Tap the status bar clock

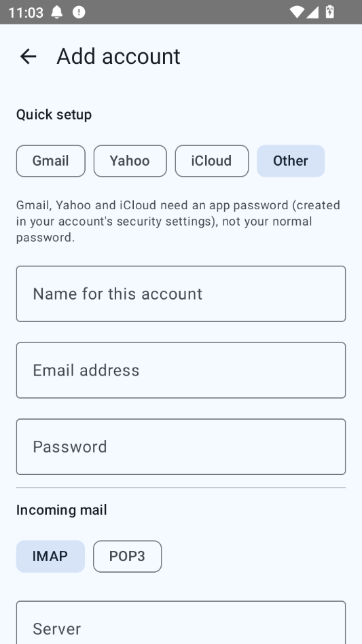click(25, 12)
